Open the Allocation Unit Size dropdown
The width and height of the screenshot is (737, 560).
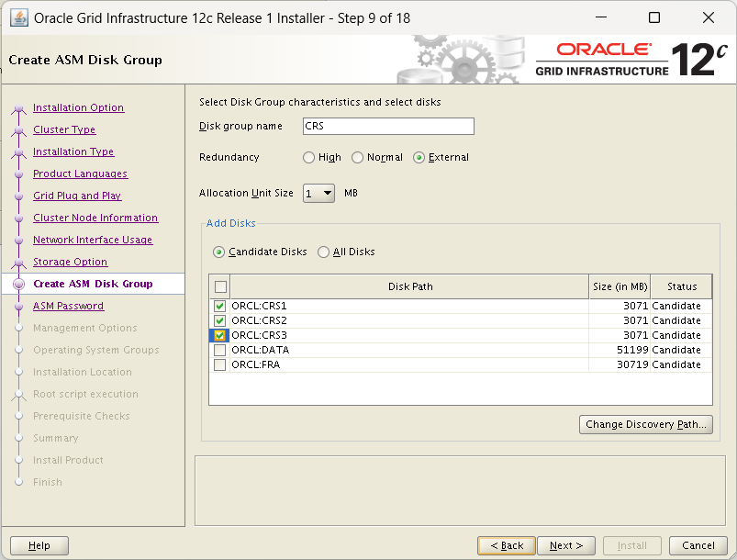(318, 194)
